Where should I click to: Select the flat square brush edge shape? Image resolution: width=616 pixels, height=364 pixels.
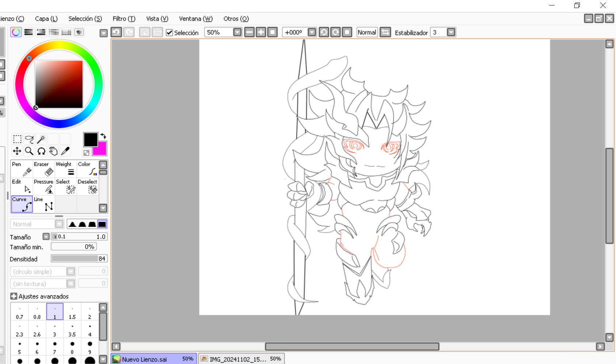[102, 224]
